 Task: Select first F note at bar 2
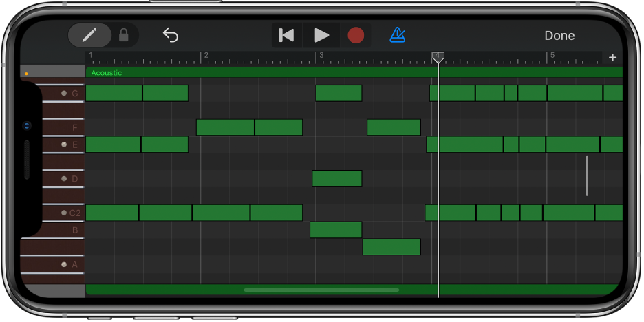pos(225,127)
